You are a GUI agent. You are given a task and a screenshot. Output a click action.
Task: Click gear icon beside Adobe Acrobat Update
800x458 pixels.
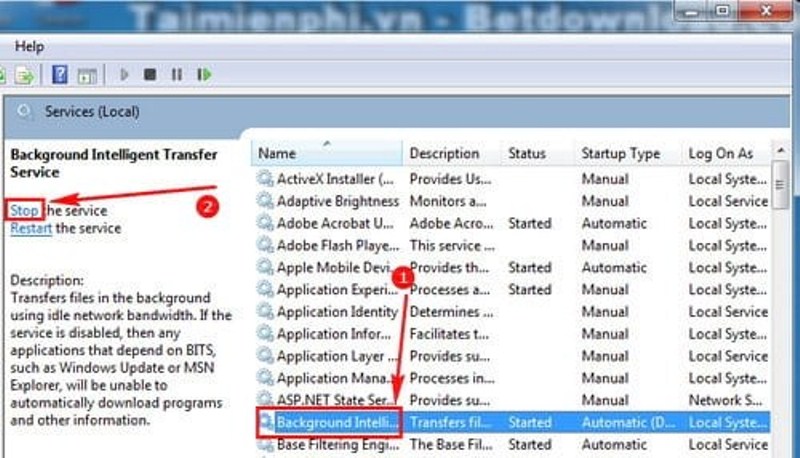[265, 223]
